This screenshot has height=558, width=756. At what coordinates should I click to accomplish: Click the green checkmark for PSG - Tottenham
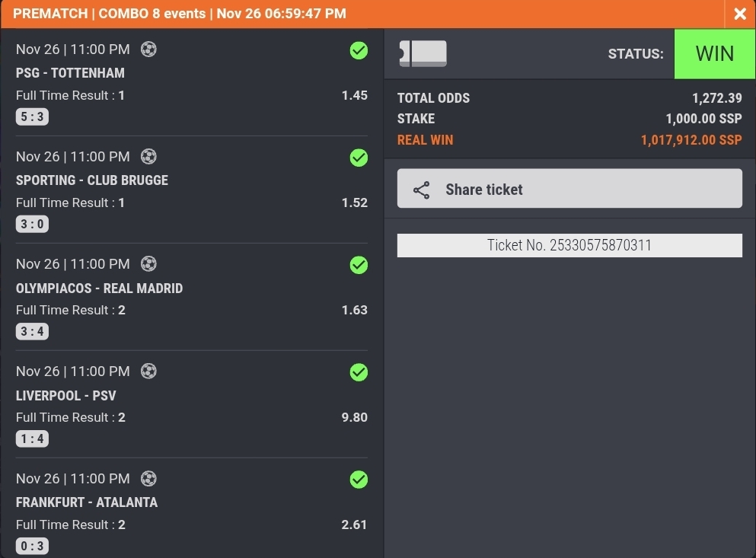pyautogui.click(x=359, y=50)
